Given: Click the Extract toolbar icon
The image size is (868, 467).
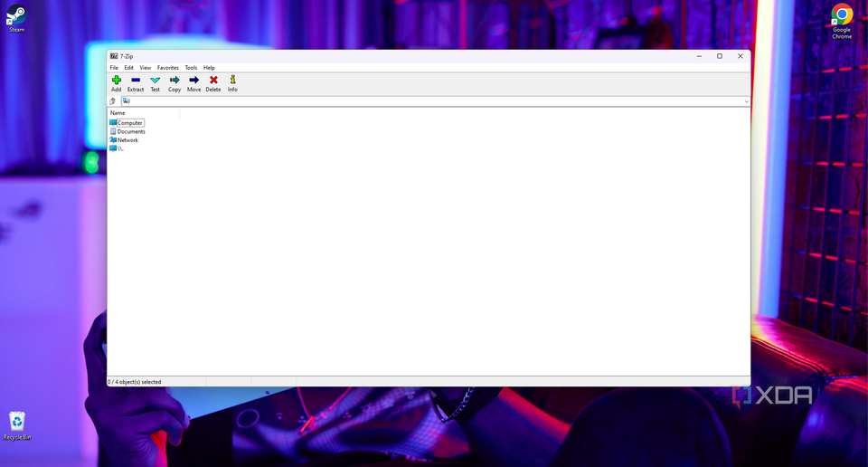Looking at the screenshot, I should [x=136, y=81].
